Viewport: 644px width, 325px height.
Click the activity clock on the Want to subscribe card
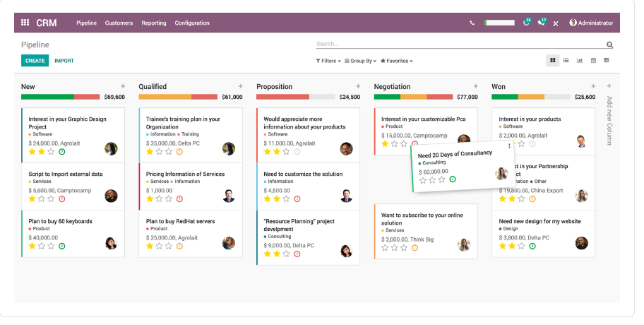pyautogui.click(x=415, y=248)
